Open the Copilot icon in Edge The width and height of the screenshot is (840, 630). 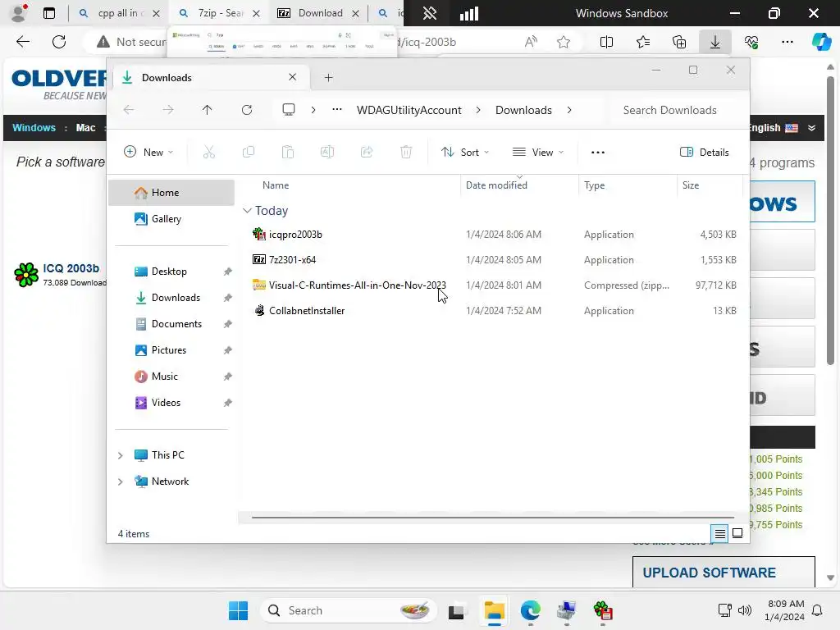pos(821,42)
